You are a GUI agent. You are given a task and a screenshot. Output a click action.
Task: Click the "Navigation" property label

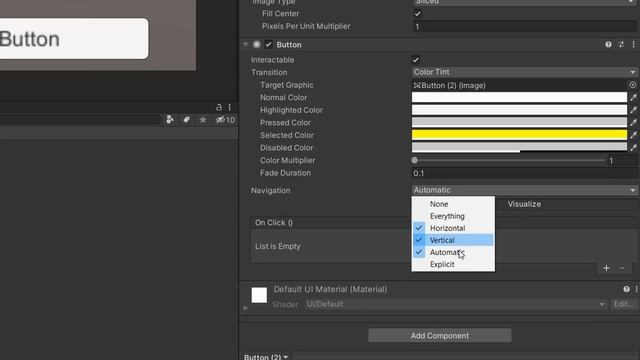(x=271, y=190)
